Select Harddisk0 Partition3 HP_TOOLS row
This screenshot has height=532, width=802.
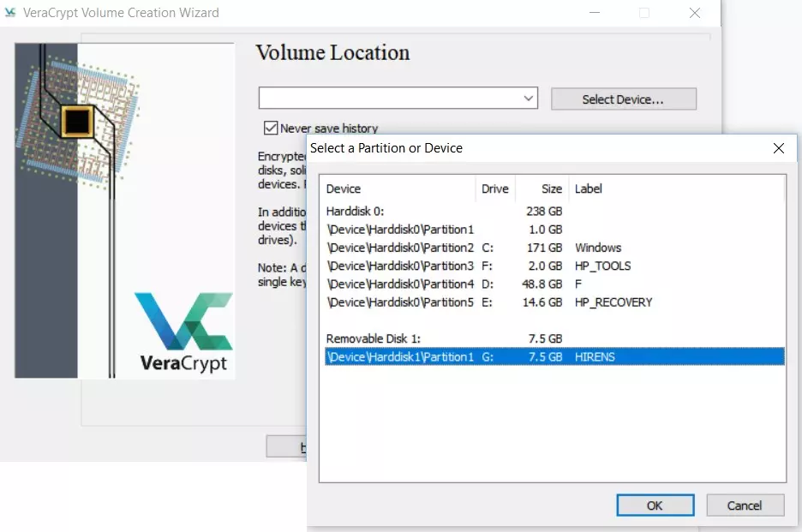pos(554,266)
